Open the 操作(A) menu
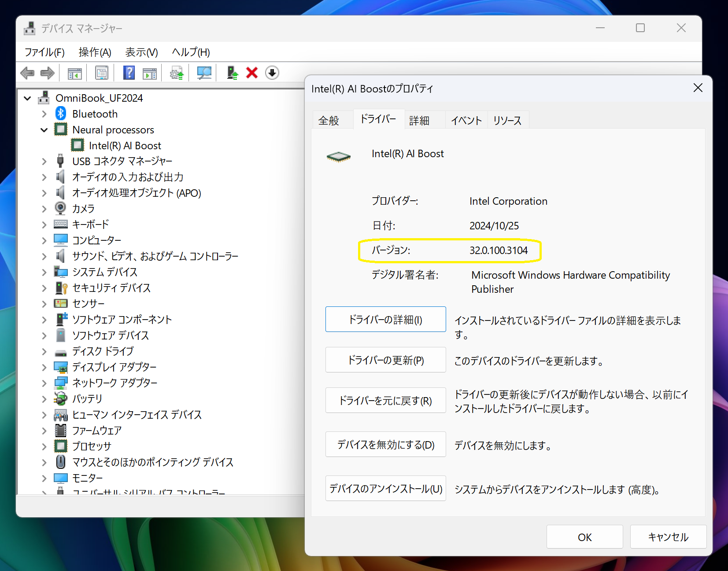The image size is (728, 571). pyautogui.click(x=95, y=52)
